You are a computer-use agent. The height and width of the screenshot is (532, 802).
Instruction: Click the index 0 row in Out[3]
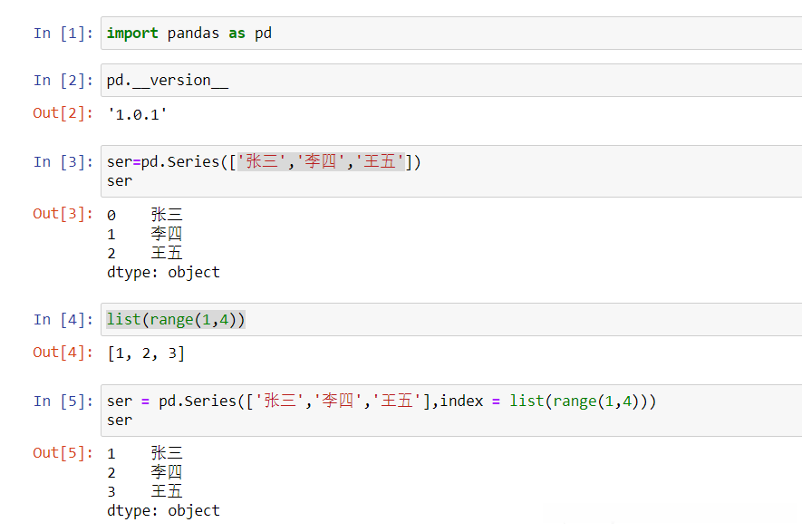pos(145,215)
